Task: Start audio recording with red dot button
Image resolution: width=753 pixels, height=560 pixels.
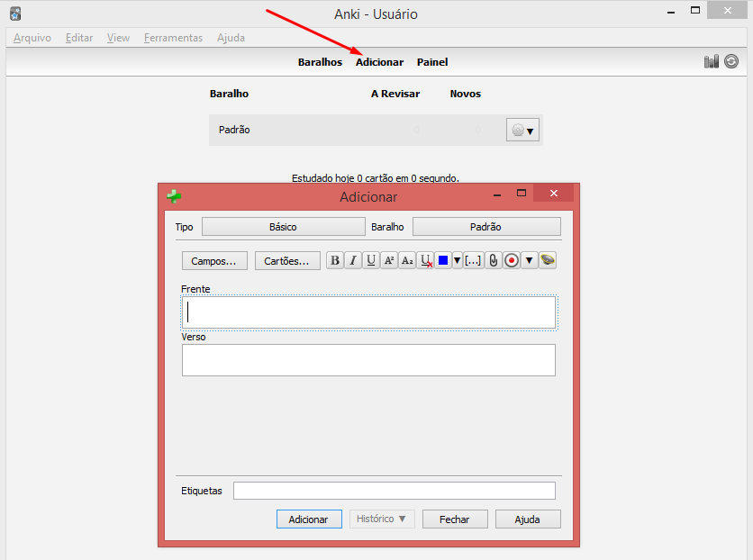Action: click(x=512, y=260)
